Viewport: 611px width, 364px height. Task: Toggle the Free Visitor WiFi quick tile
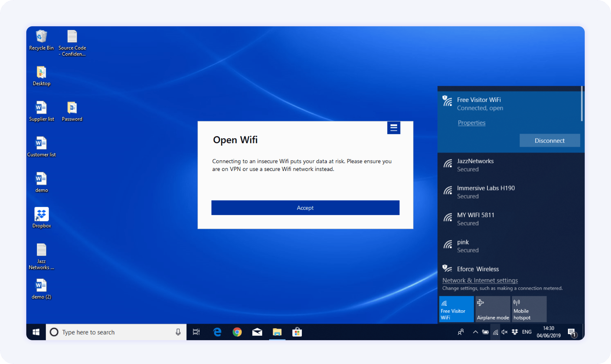click(456, 309)
